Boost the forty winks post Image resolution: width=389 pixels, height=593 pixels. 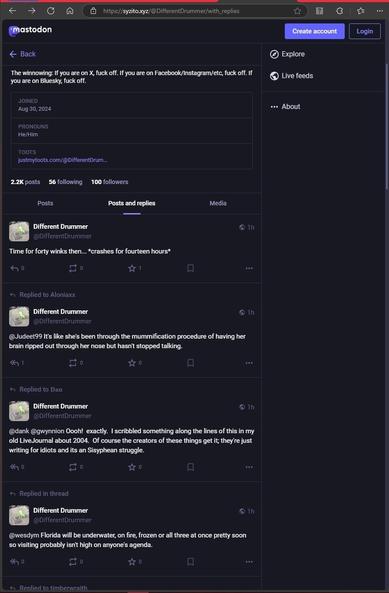coord(73,268)
